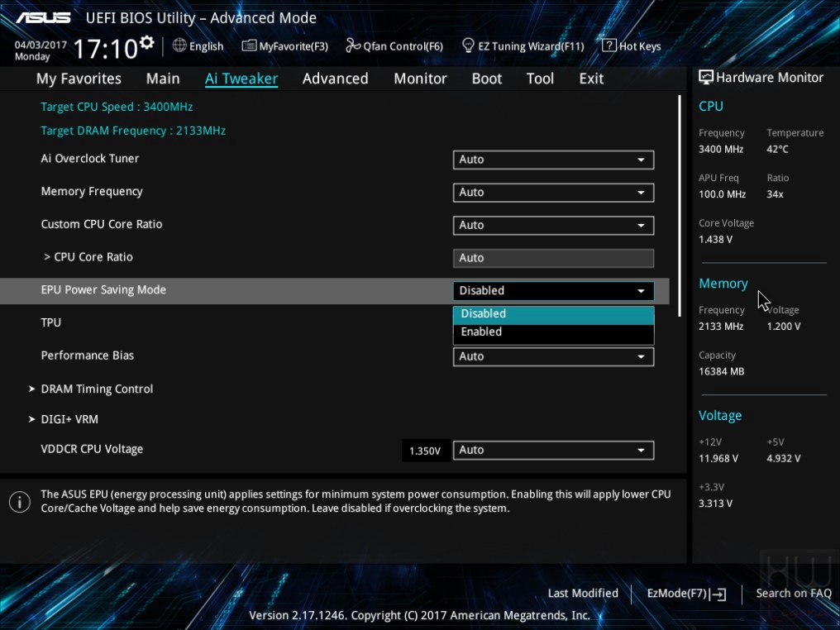Click the Version 2.17.1246 copyright text
The image size is (840, 630).
click(419, 616)
